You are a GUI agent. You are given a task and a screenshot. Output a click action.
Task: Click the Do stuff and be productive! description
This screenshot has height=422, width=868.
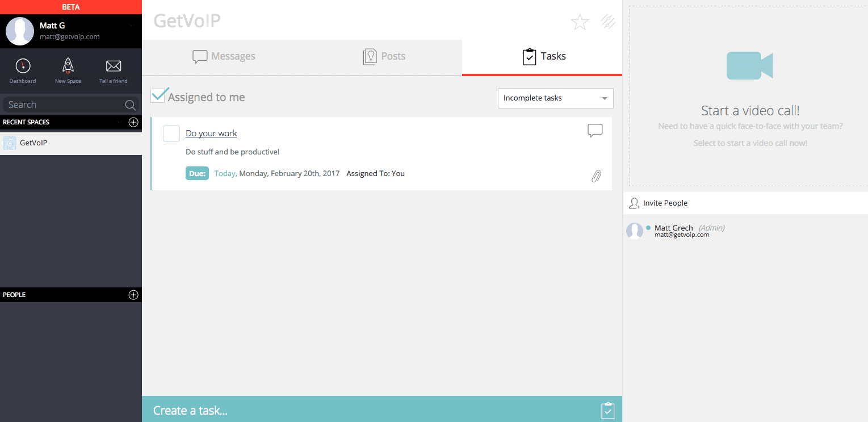(x=232, y=152)
